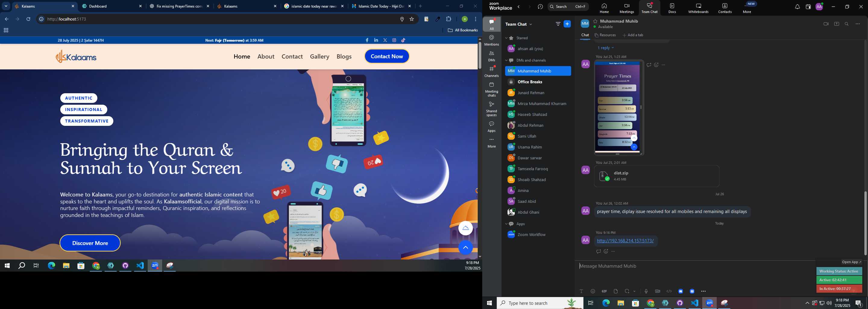Open the TikTok icon on Kalaams site
This screenshot has width=868, height=309.
point(403,40)
